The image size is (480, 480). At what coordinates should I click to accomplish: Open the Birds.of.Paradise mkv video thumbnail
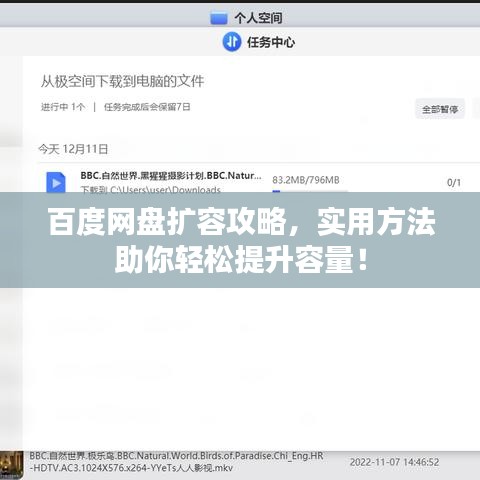point(12,465)
